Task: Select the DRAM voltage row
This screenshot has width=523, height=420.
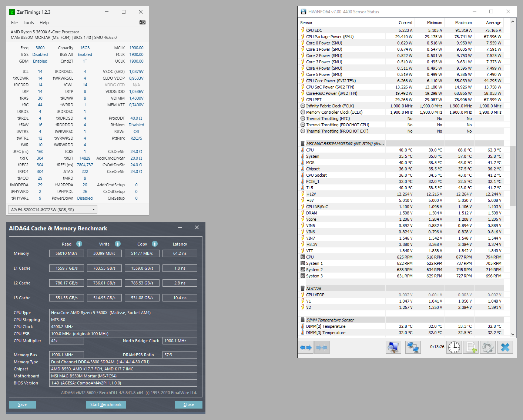Action: [x=401, y=213]
